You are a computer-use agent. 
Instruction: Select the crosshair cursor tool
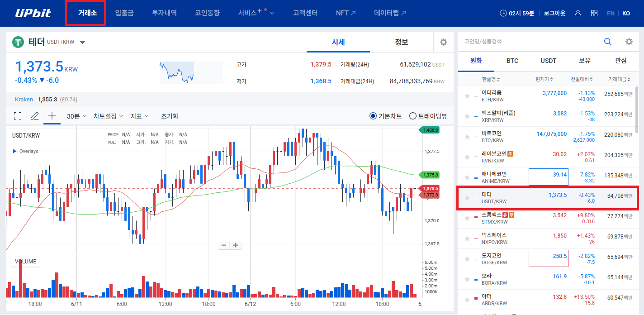tap(52, 116)
